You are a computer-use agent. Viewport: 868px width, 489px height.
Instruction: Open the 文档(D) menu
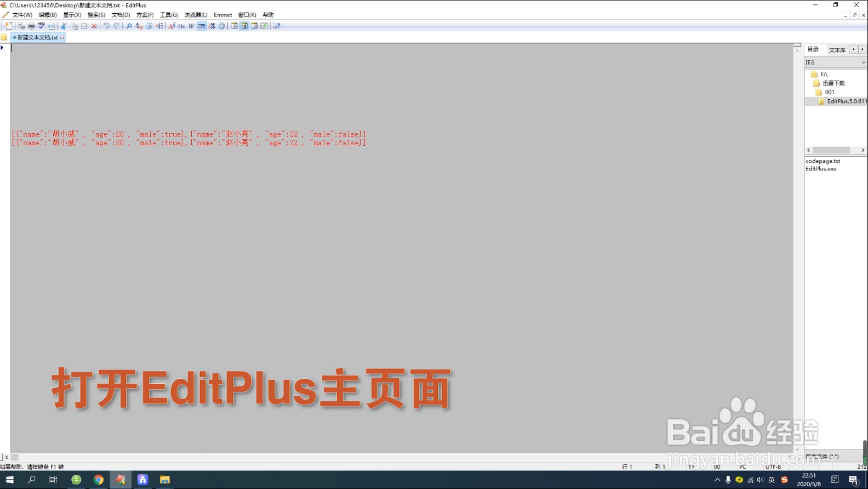(x=121, y=15)
